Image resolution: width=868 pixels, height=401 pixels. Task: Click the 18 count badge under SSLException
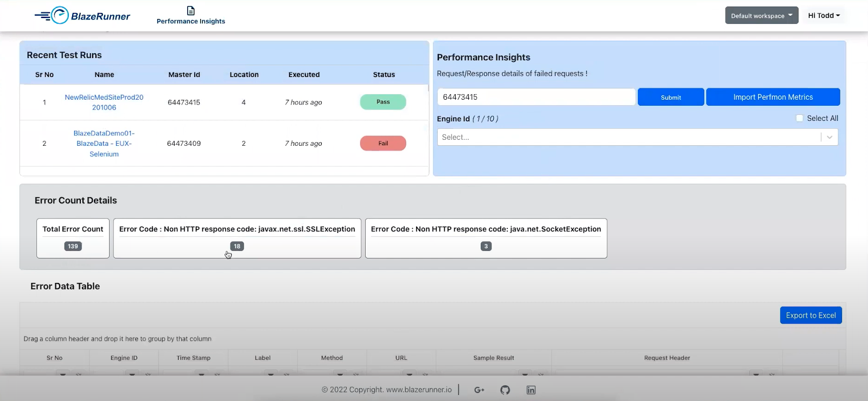tap(237, 246)
